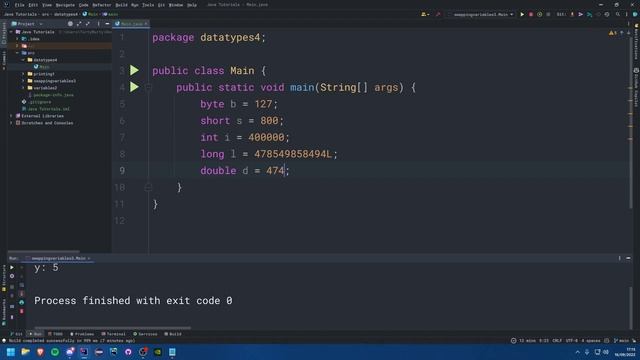640x360 pixels.
Task: Expand Scratches and Consoles node
Action: [11, 123]
